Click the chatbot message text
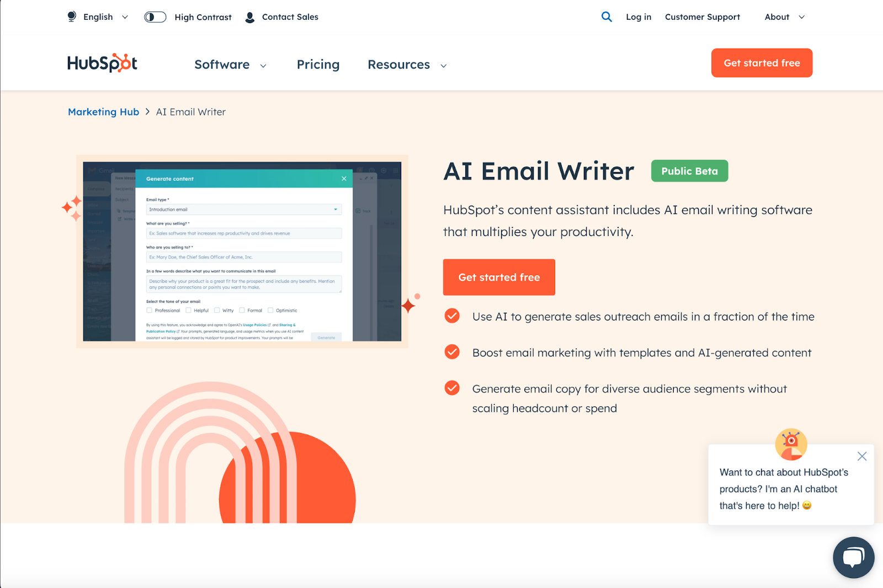The image size is (883, 588). coord(784,489)
